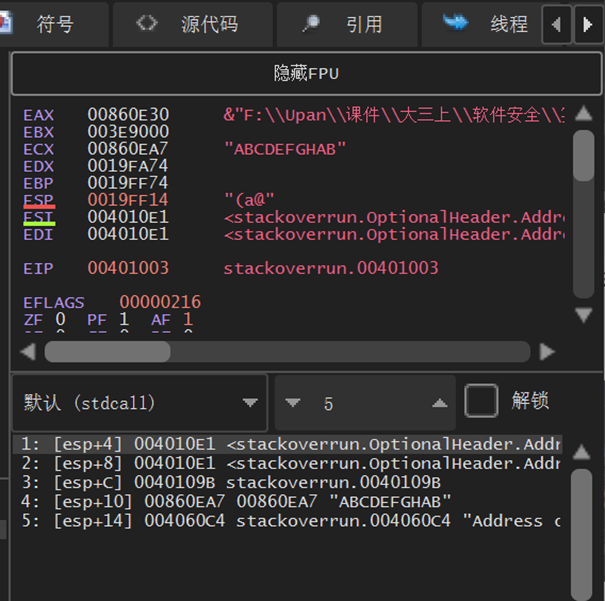Select the EBP register value 0019FF74
605x601 pixels.
[x=128, y=182]
